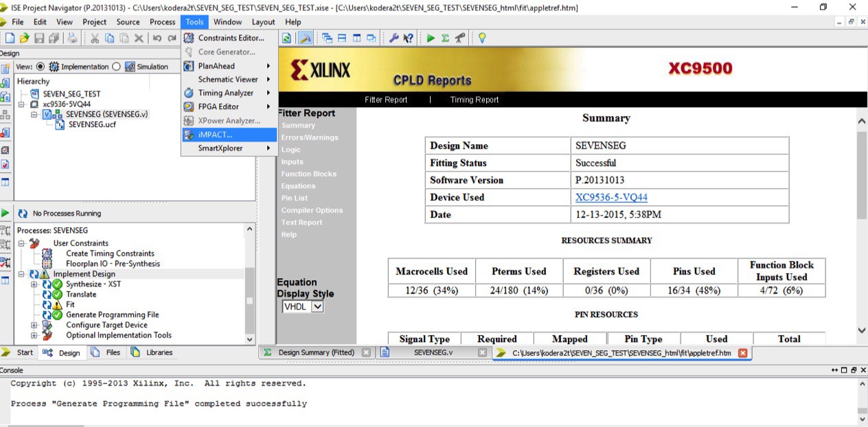Click the Processes panel scroll down arrow
Image resolution: width=868 pixels, height=427 pixels.
click(x=249, y=339)
